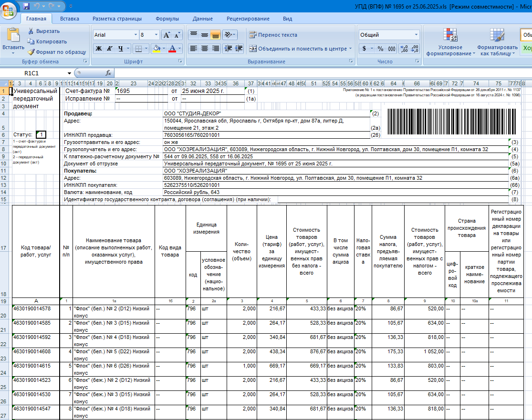Image resolution: width=532 pixels, height=420 pixels.
Task: Apply red font color A
Action: [x=172, y=49]
